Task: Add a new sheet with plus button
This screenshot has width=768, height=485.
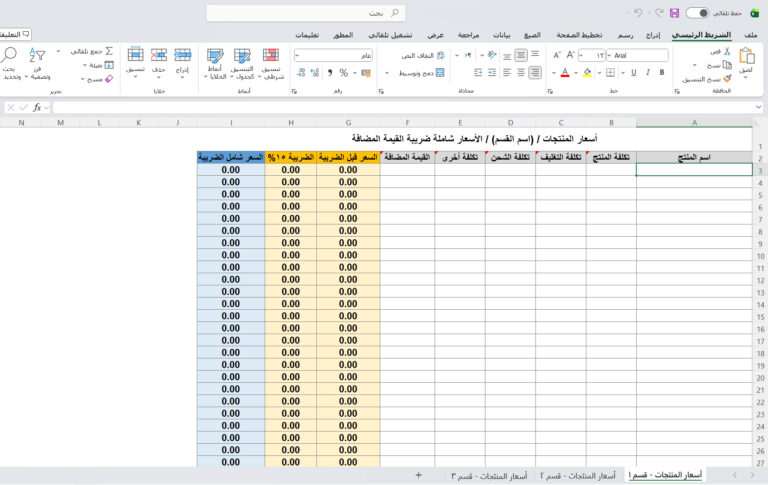Action: [418, 475]
